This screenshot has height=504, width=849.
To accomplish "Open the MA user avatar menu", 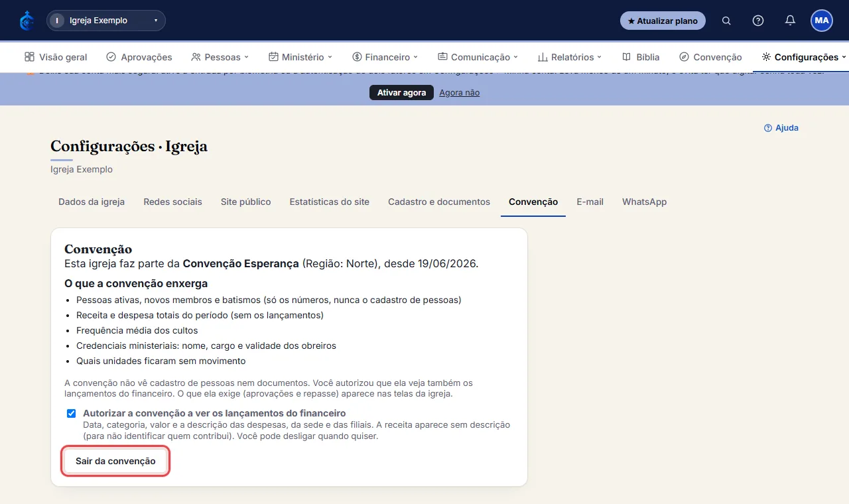I will (822, 21).
